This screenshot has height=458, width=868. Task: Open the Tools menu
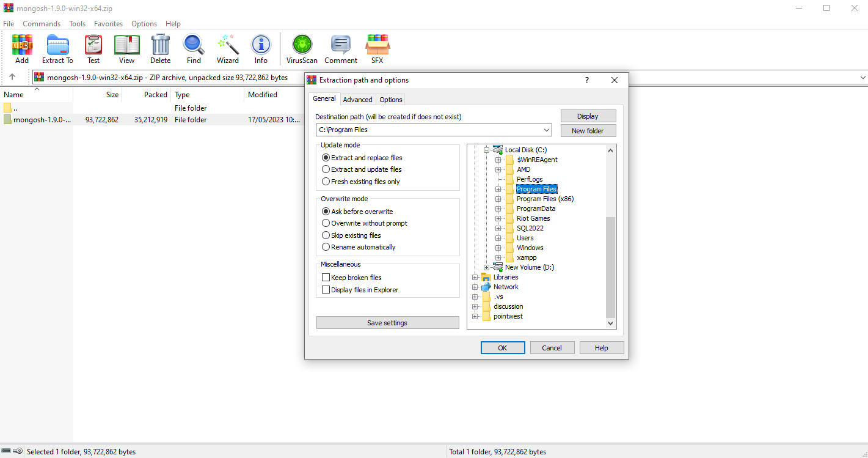(78, 24)
